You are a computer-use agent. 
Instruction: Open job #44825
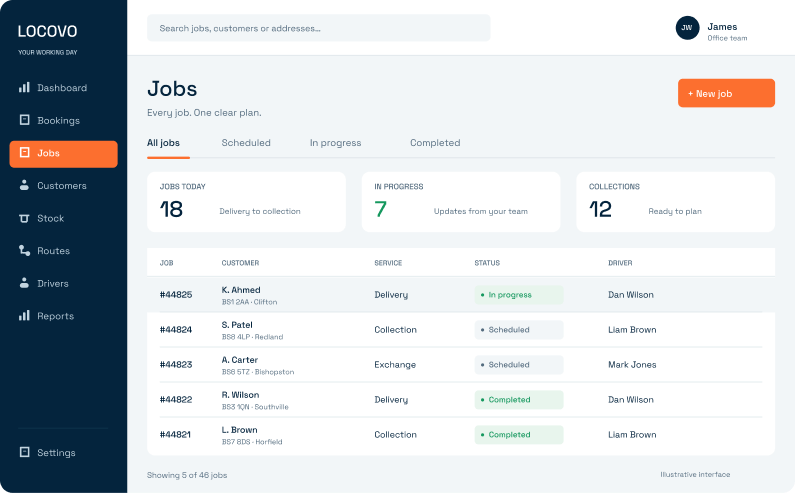pos(176,295)
